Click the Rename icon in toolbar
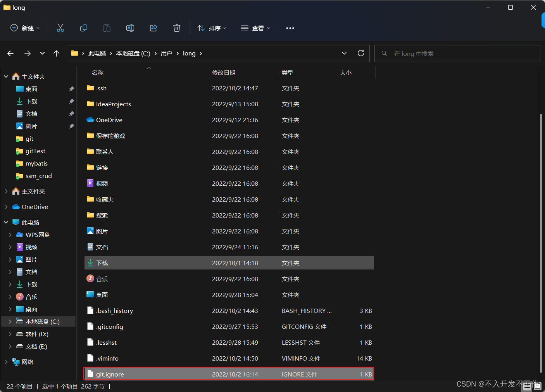Viewport: 545px width, 392px height. pos(130,28)
